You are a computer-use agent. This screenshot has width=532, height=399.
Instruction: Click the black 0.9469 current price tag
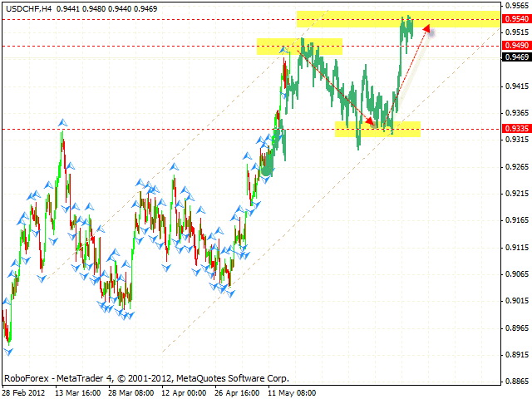click(x=516, y=57)
